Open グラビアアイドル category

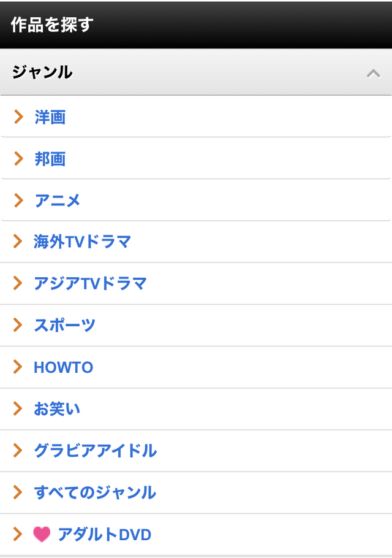(96, 451)
